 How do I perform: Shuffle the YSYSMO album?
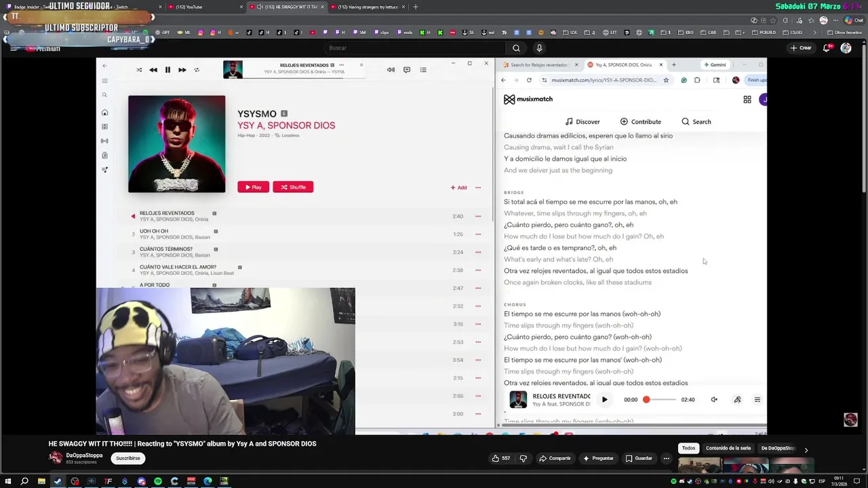point(293,187)
